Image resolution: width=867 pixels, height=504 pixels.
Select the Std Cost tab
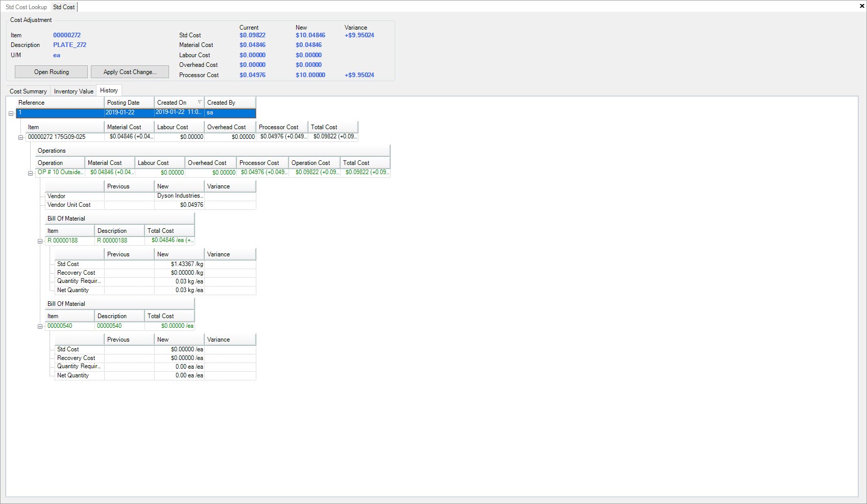[64, 7]
